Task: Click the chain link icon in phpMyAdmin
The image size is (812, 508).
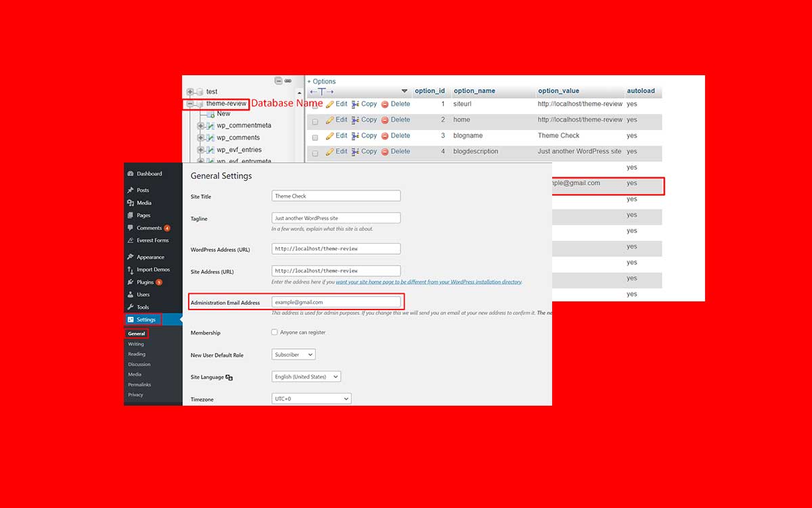Action: click(x=288, y=81)
